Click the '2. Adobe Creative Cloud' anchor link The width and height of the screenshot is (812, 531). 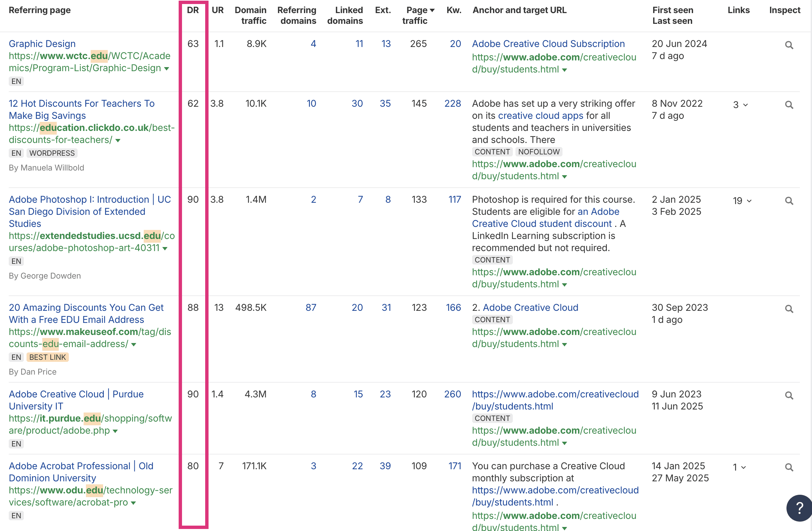530,307
